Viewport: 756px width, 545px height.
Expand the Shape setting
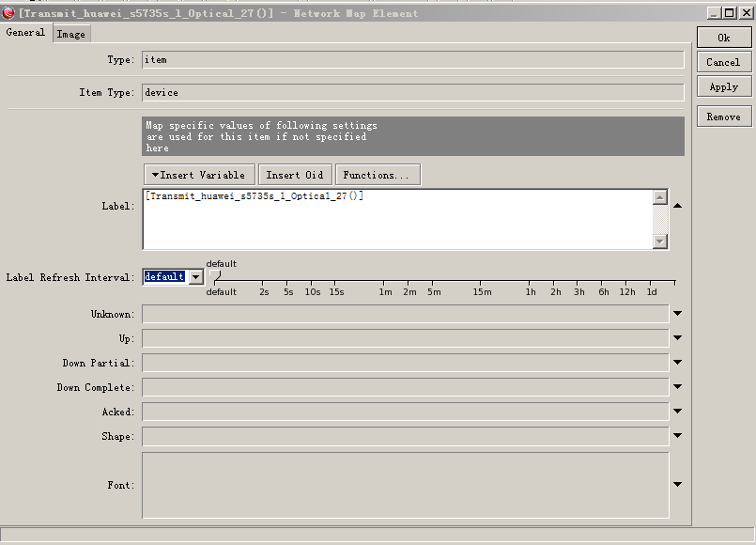(x=677, y=435)
